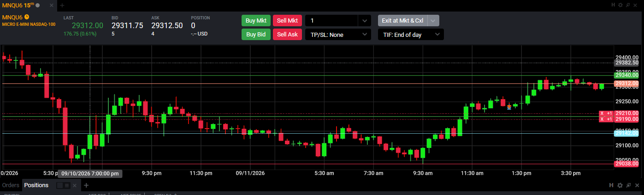The width and height of the screenshot is (644, 195).
Task: Click MICRO E-MINI NASDAQ-100 description
Action: [29, 24]
